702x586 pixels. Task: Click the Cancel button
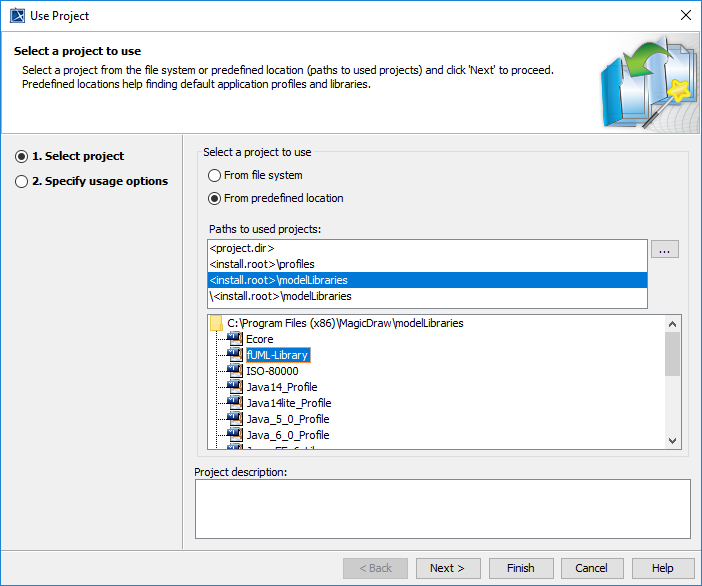591,568
